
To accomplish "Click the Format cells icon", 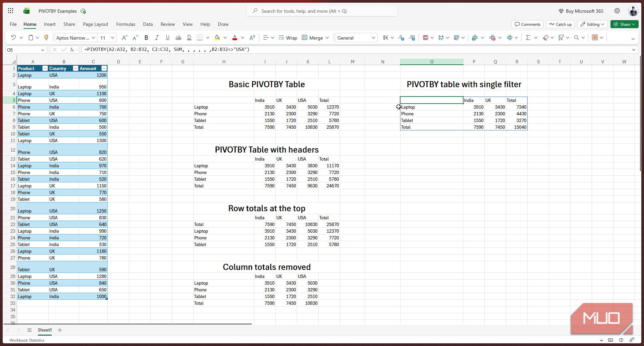I will pos(509,38).
